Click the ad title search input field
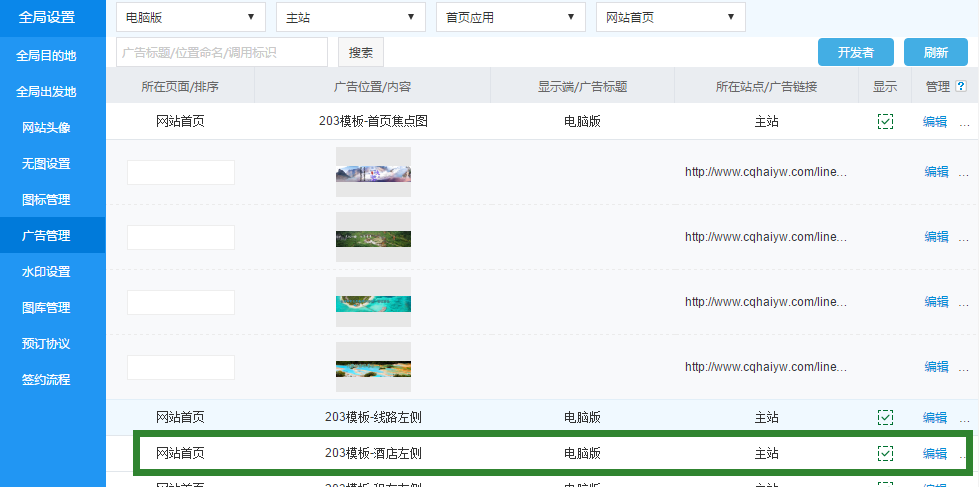 coord(222,52)
